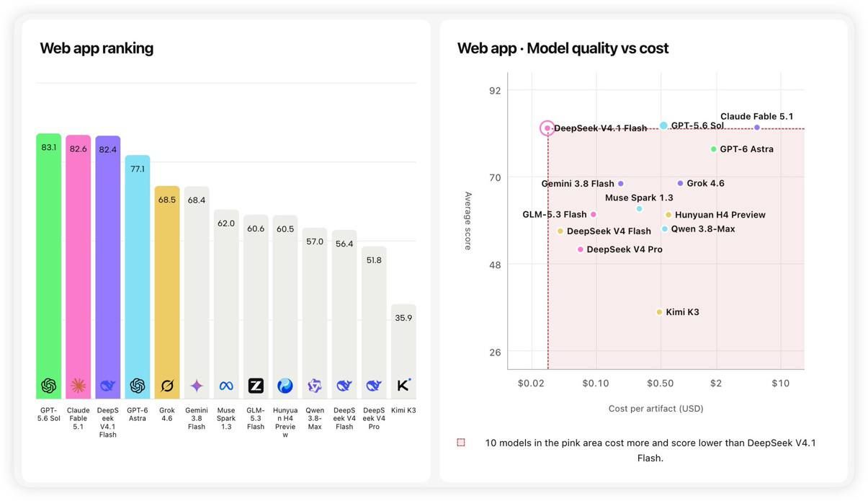
Task: Click the Claude starburst logo in the Fable 5.1 bar
Action: coord(79,386)
